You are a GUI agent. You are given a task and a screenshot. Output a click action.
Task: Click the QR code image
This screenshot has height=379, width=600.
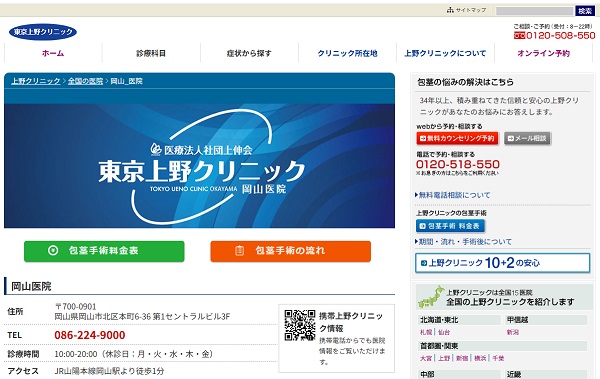[x=300, y=325]
